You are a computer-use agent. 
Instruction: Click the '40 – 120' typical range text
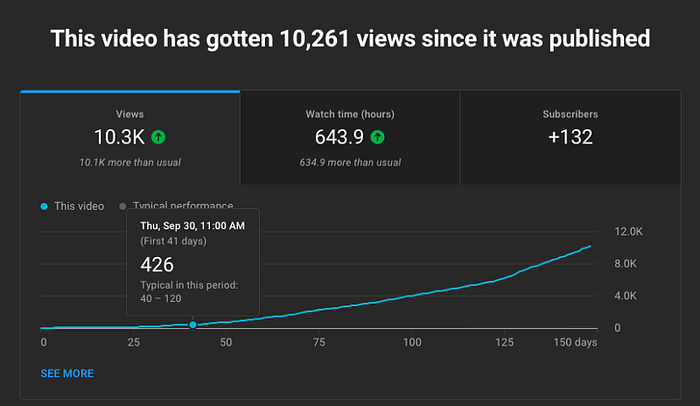point(161,299)
